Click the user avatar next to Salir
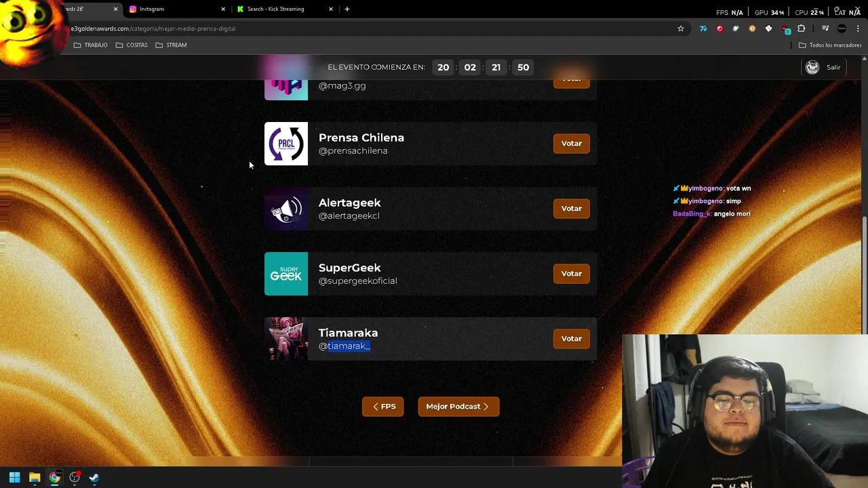This screenshot has width=868, height=488. (812, 67)
